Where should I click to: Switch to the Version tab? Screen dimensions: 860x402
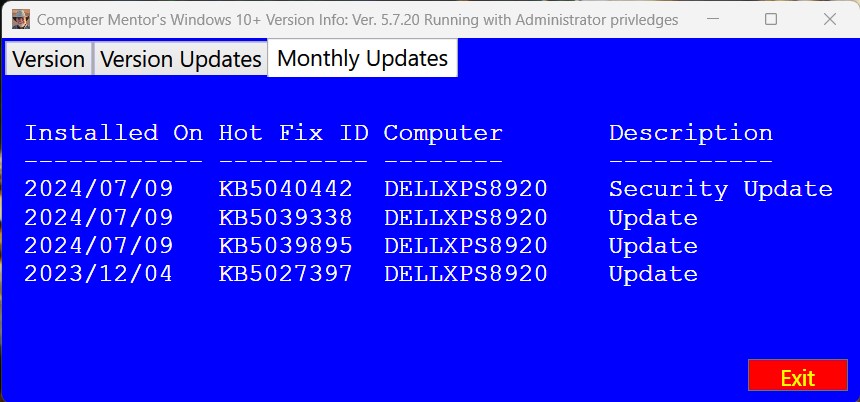pyautogui.click(x=48, y=59)
